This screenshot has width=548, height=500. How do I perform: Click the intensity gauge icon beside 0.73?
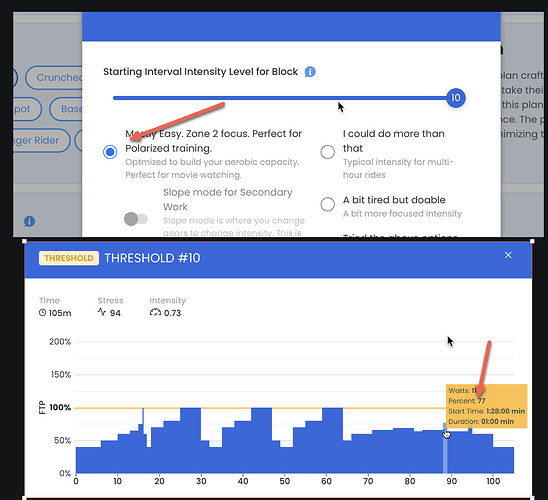[155, 313]
